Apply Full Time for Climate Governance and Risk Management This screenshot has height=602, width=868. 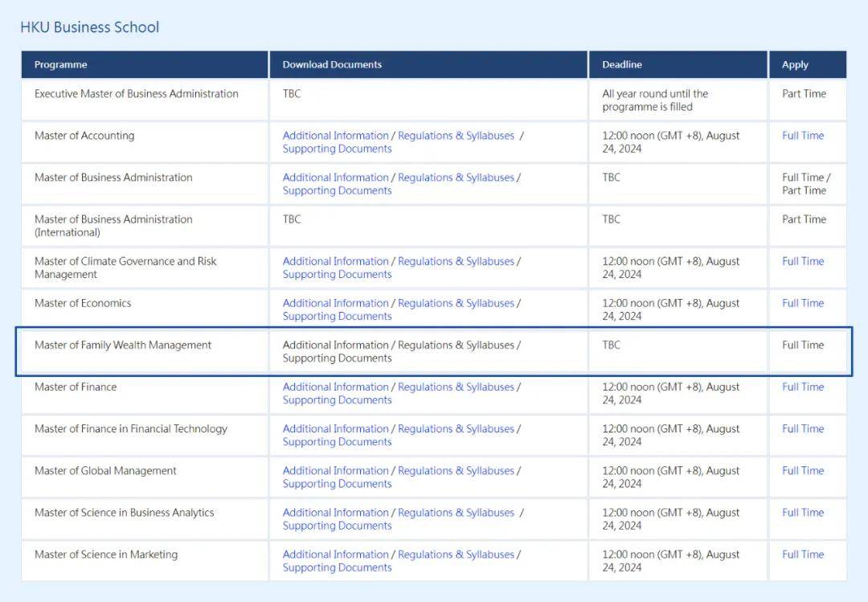click(803, 261)
